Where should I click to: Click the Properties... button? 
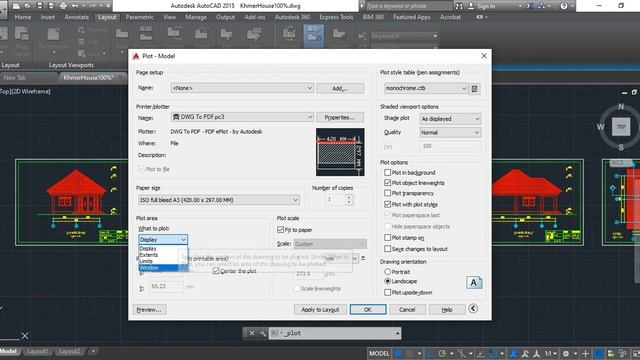(x=340, y=117)
